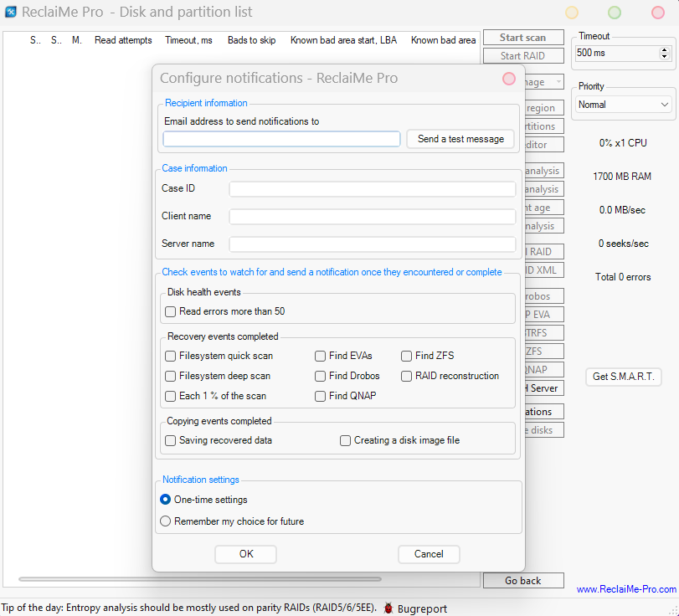Check Saving recovered data option
The image size is (679, 616).
point(171,440)
